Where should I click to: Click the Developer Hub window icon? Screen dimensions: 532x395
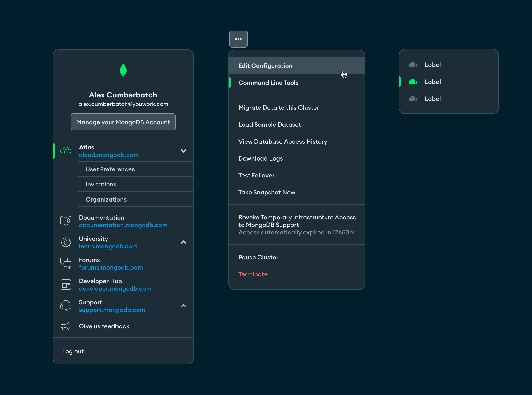(x=66, y=284)
